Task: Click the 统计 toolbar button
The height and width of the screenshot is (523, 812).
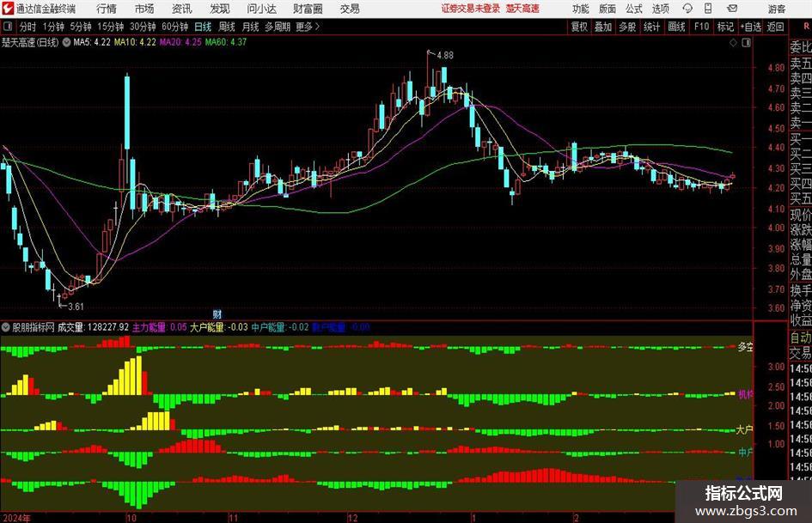Action: [651, 27]
